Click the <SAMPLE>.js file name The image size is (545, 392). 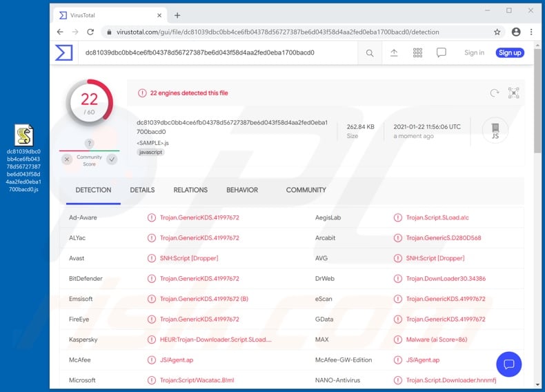click(x=152, y=143)
